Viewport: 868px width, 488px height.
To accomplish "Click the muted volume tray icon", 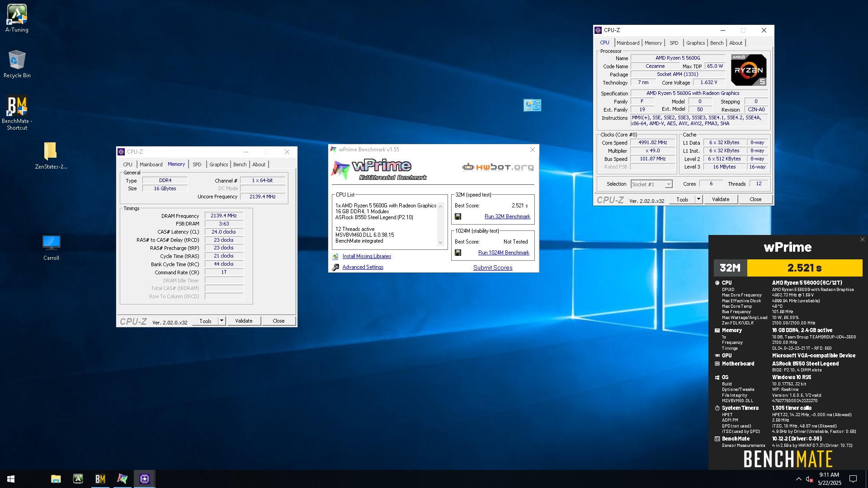I will click(809, 479).
